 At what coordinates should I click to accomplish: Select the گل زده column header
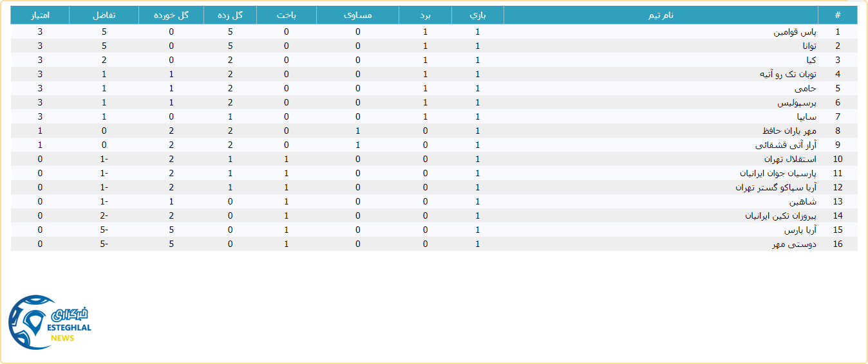click(230, 15)
